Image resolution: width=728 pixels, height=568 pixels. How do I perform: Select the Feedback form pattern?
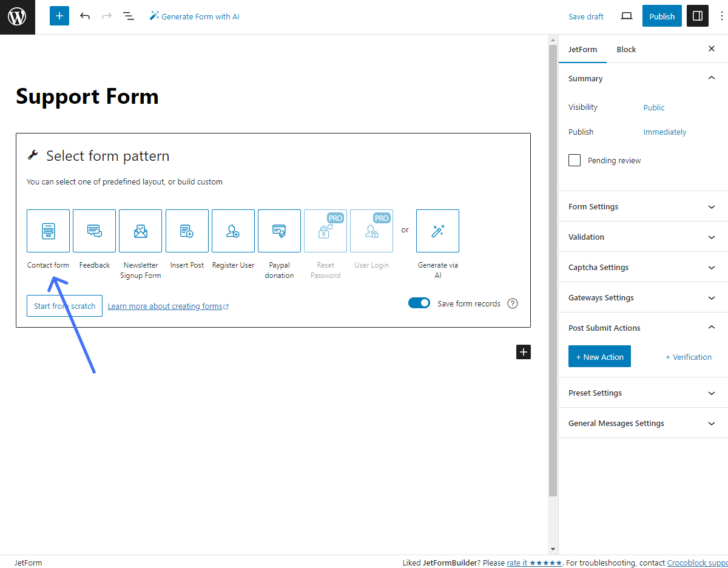pos(94,231)
